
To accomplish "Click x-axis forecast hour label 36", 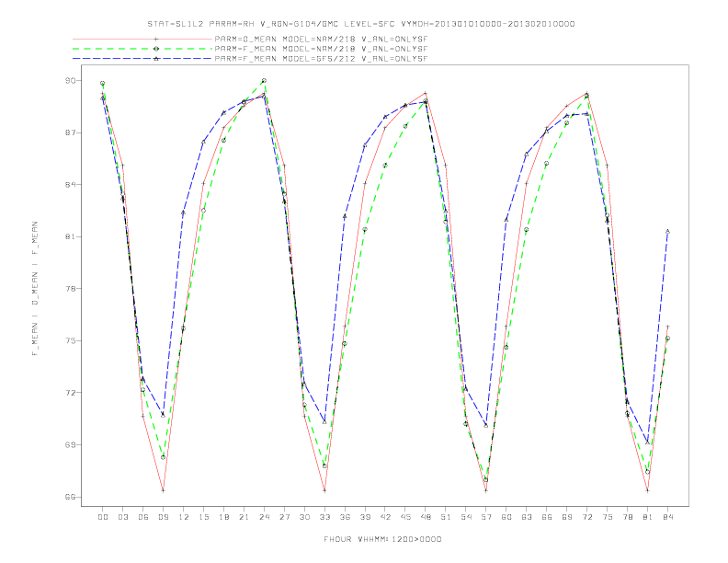I will point(345,517).
